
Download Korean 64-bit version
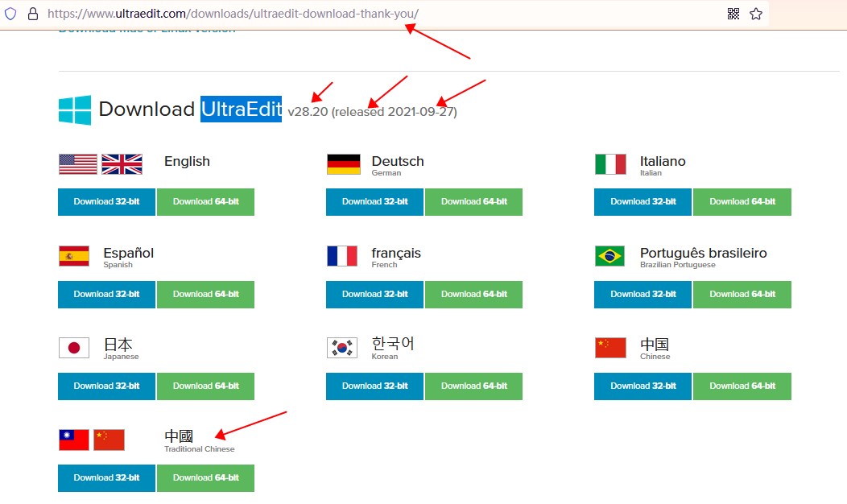click(x=473, y=386)
